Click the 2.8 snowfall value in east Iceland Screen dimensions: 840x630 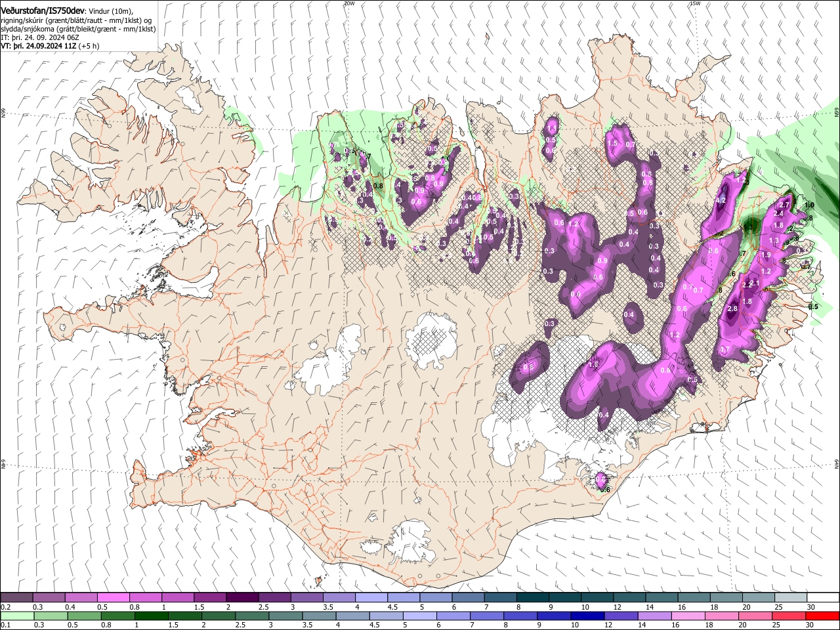(x=733, y=308)
